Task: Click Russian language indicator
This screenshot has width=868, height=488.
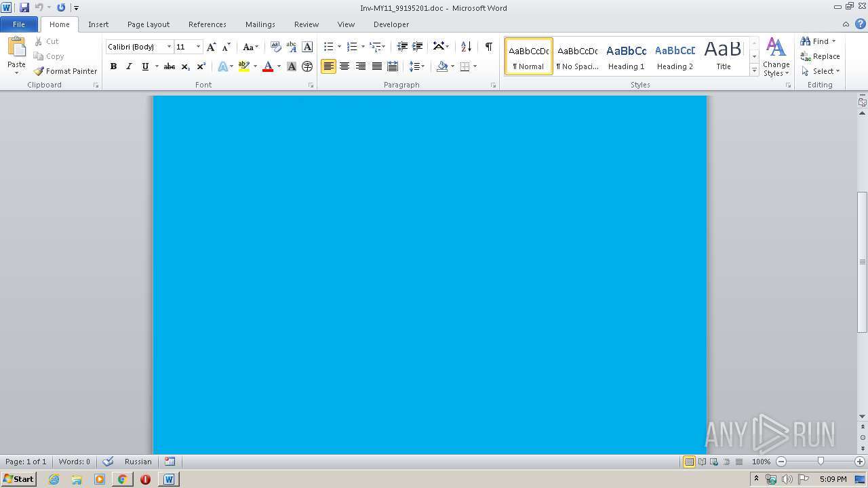Action: (138, 462)
